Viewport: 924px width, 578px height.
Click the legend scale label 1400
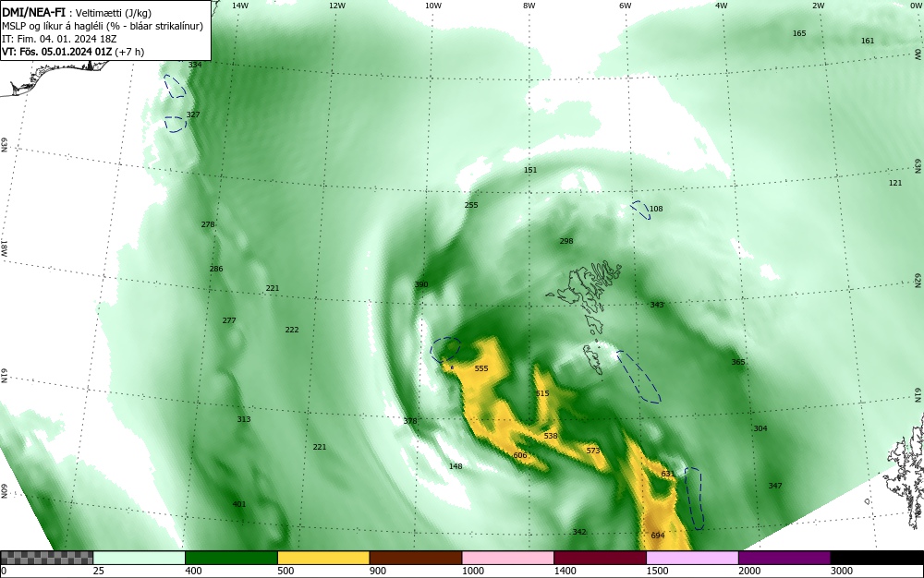click(x=565, y=571)
